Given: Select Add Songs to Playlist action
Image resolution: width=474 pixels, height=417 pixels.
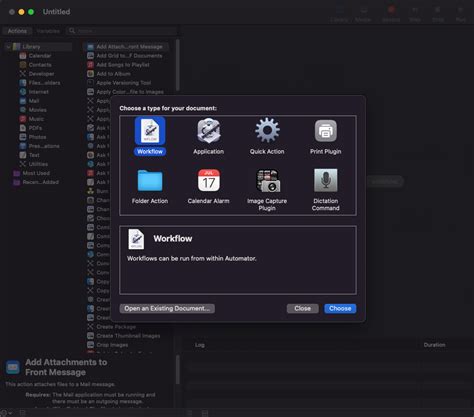Looking at the screenshot, I should [x=123, y=65].
